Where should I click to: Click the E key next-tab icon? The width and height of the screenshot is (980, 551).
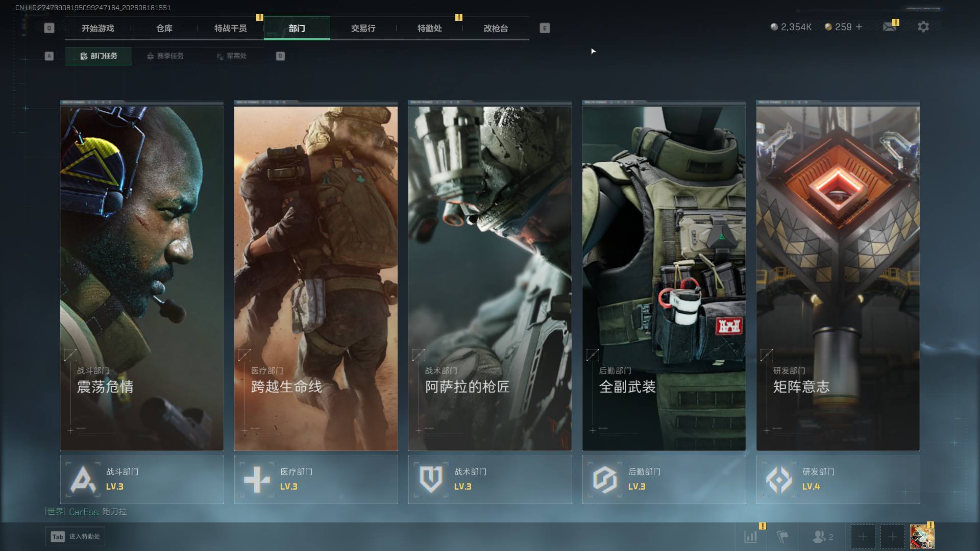[x=545, y=28]
